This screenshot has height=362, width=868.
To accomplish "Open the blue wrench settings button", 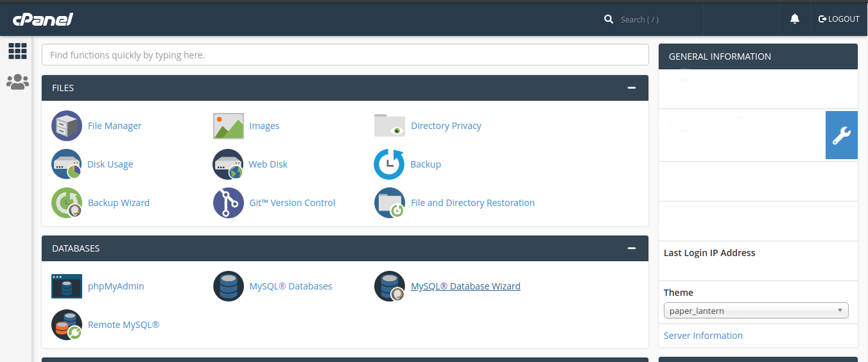I will click(842, 135).
